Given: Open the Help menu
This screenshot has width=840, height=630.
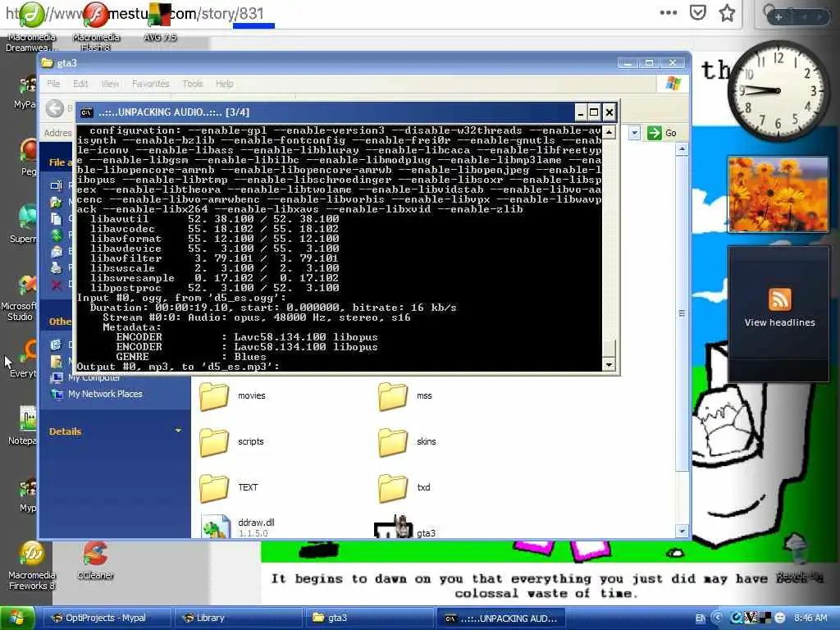Looking at the screenshot, I should (225, 84).
